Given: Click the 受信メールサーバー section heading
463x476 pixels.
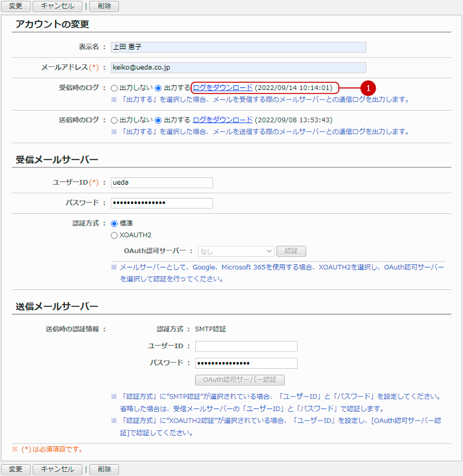Looking at the screenshot, I should coord(57,160).
